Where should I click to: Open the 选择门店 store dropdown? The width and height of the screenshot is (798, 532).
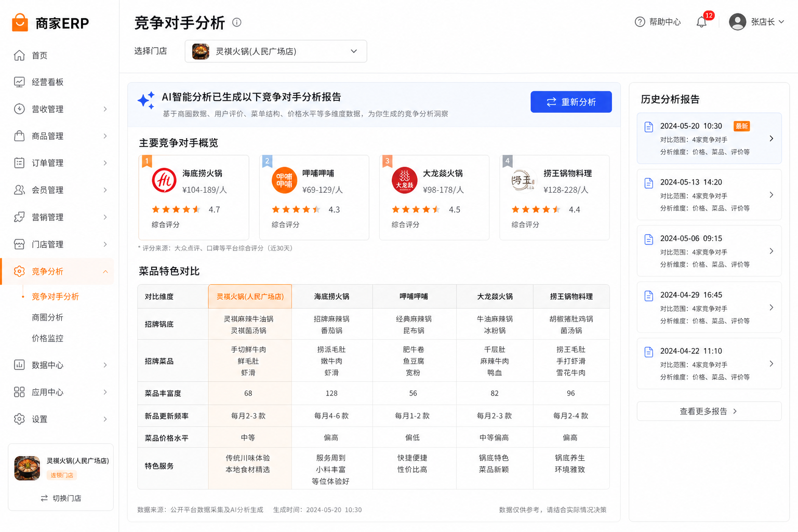coord(276,51)
